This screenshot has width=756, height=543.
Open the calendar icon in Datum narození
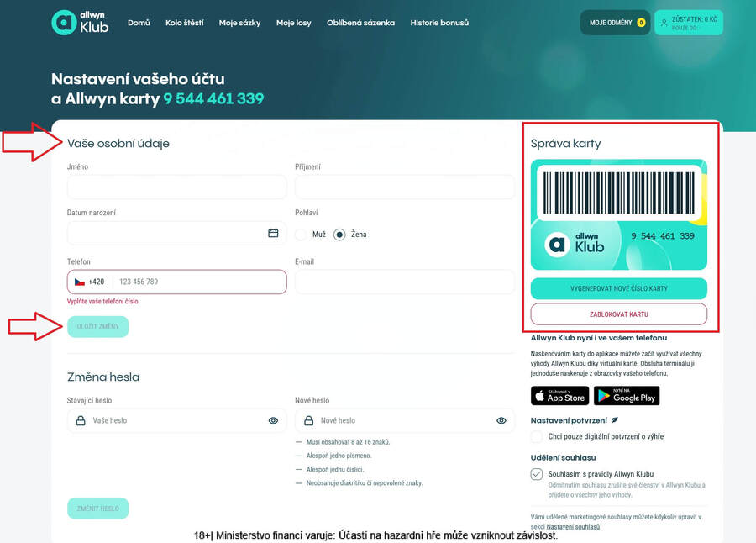273,233
